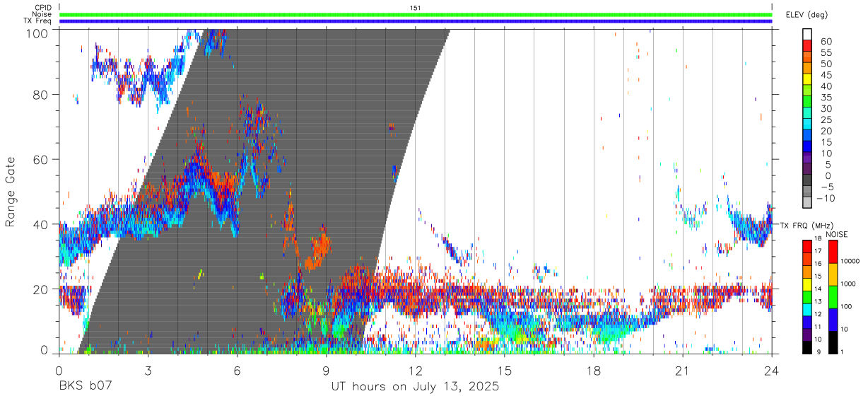
Task: Click the BKS b07 radar beam label
Action: [x=85, y=387]
